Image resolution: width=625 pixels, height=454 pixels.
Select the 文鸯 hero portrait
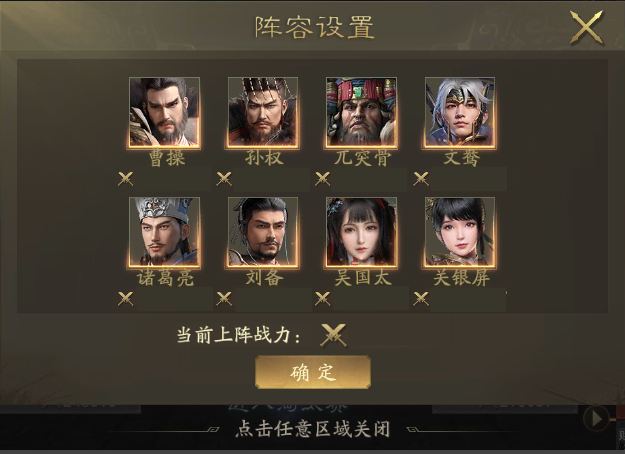pyautogui.click(x=460, y=112)
